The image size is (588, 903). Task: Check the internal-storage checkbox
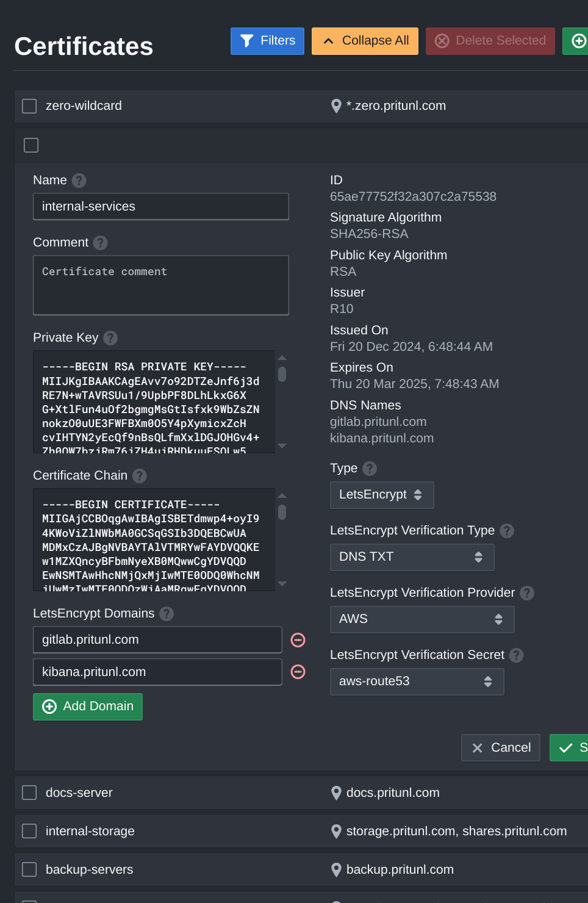click(29, 830)
